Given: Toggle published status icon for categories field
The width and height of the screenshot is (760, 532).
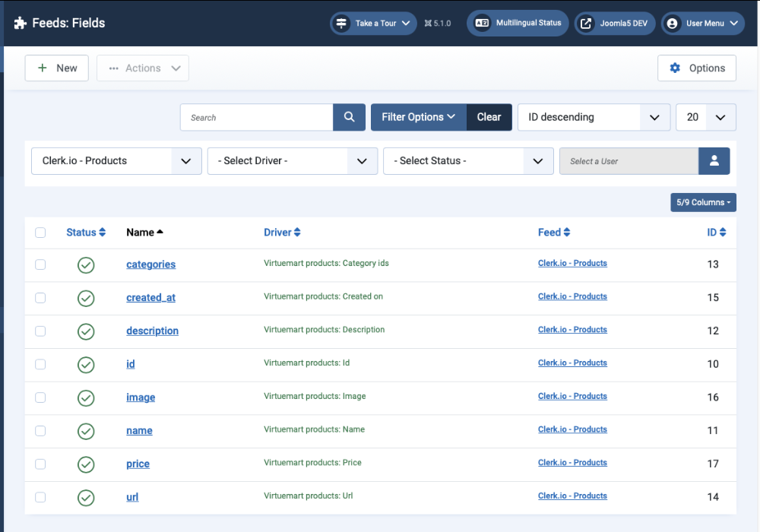Looking at the screenshot, I should pyautogui.click(x=86, y=265).
